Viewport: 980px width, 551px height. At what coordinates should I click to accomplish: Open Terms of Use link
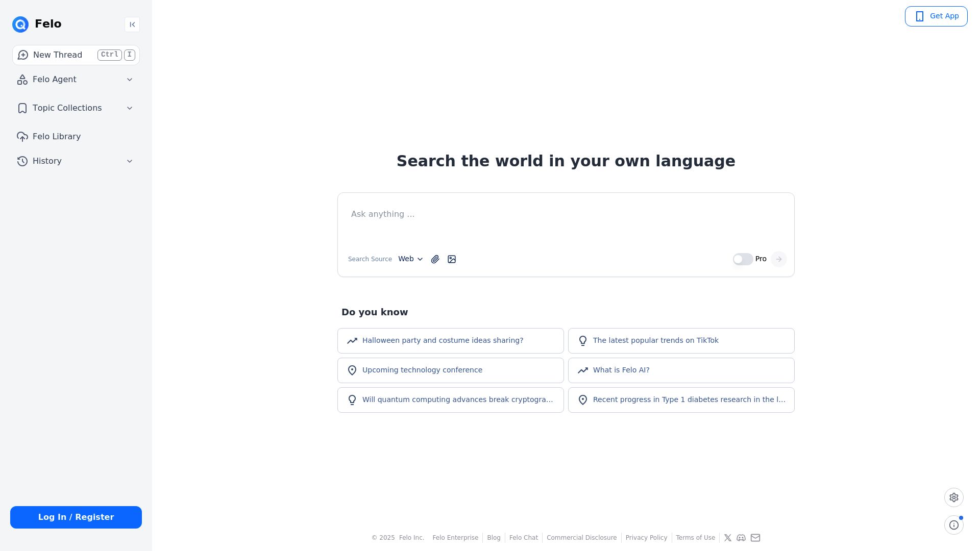695,538
